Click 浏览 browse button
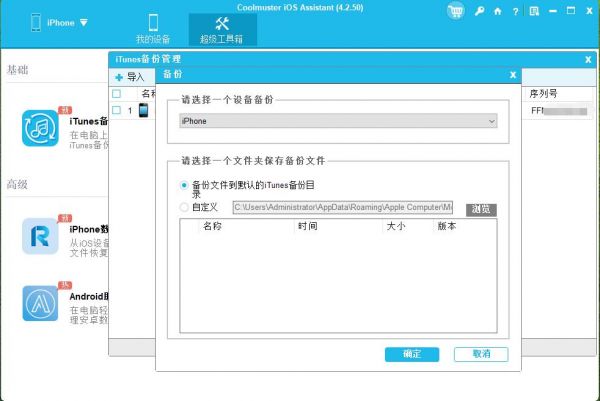 [481, 209]
